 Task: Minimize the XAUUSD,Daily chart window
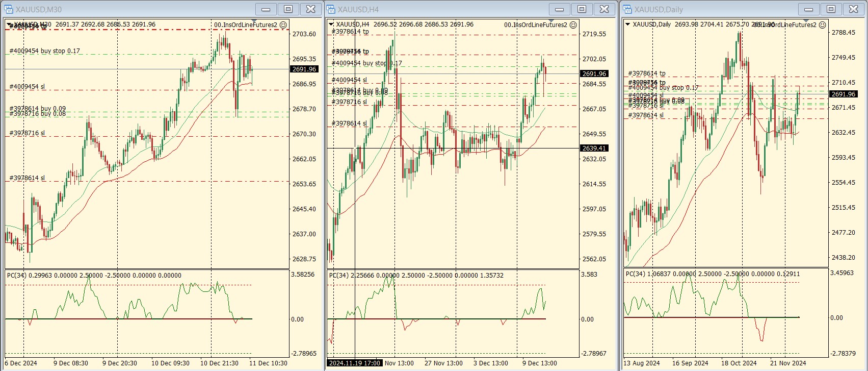808,9
